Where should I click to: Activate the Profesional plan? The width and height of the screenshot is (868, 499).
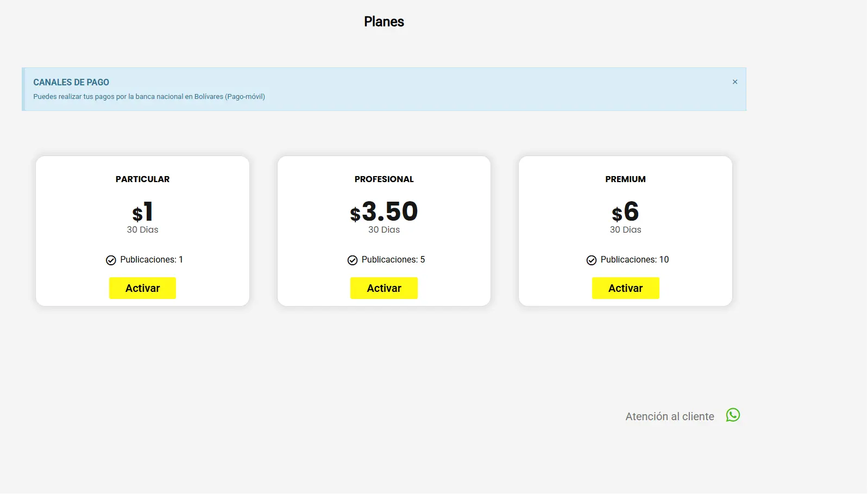[384, 288]
